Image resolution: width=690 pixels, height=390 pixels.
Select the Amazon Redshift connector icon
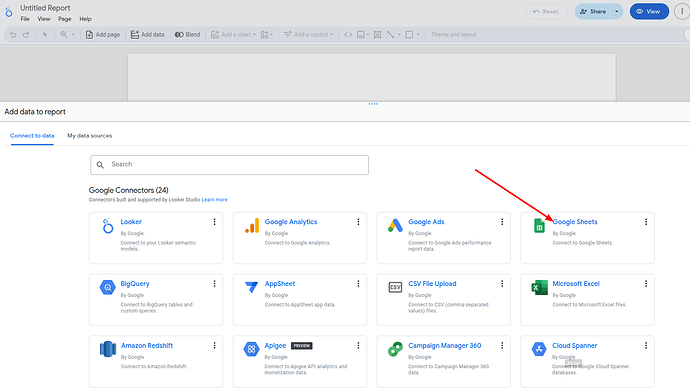(108, 349)
